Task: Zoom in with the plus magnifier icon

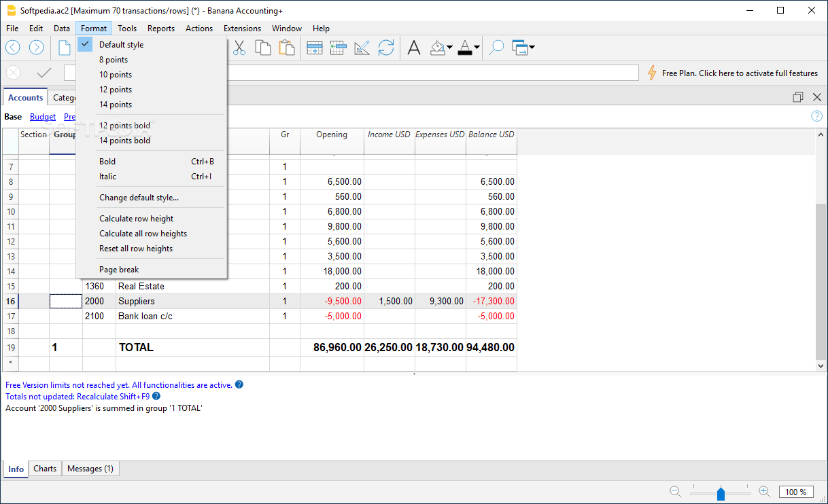Action: tap(764, 492)
